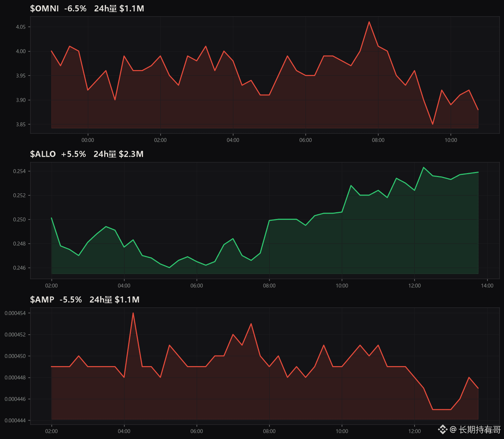Click the 3.95 y-axis label on OMNI
The width and height of the screenshot is (504, 439).
click(21, 76)
